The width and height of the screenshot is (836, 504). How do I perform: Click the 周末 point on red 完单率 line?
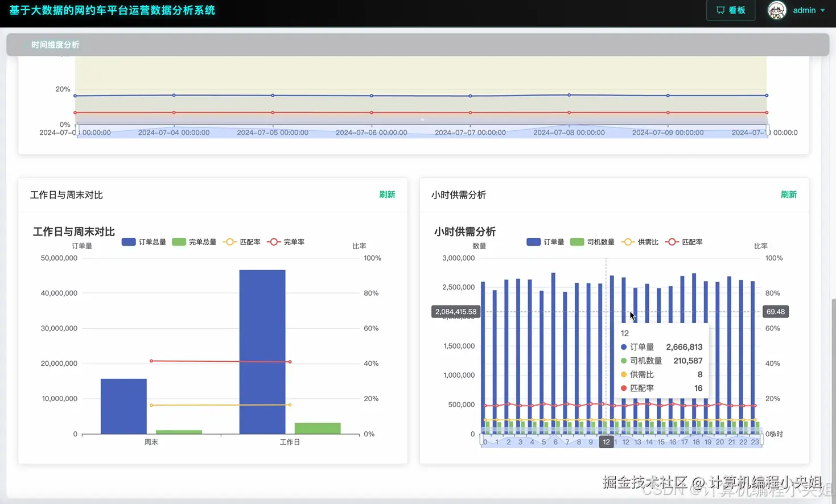[151, 361]
